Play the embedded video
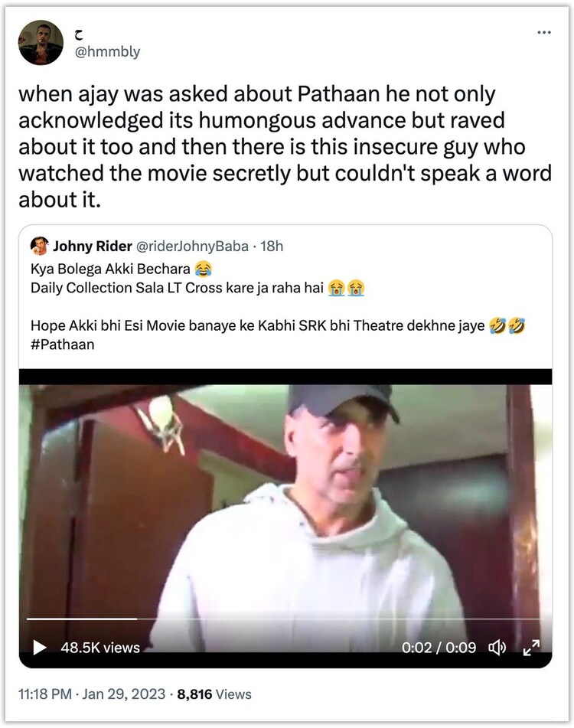 click(40, 648)
